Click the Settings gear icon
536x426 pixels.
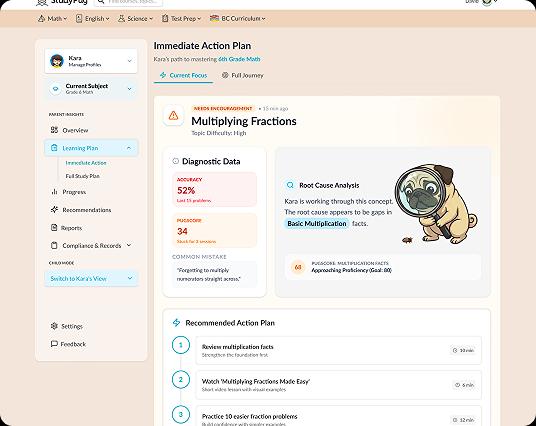54,326
